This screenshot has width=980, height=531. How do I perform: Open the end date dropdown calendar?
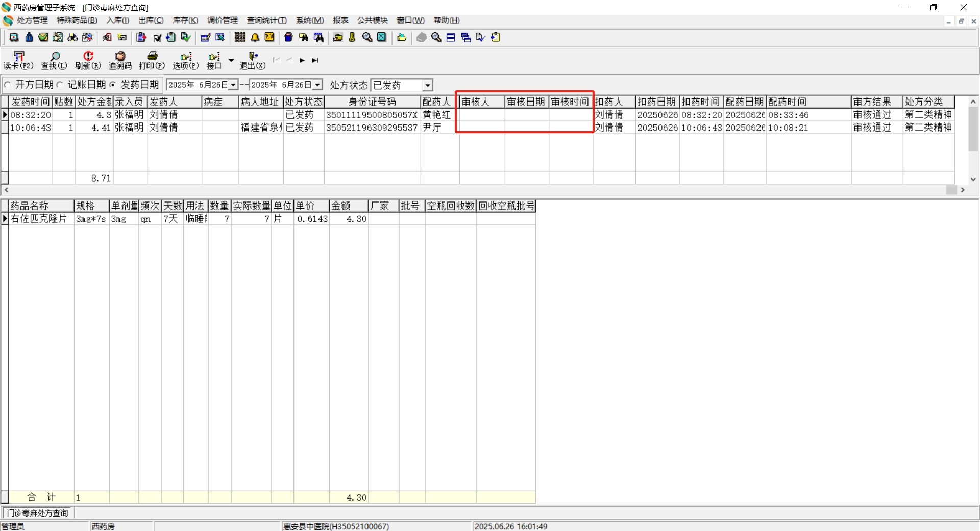(317, 85)
